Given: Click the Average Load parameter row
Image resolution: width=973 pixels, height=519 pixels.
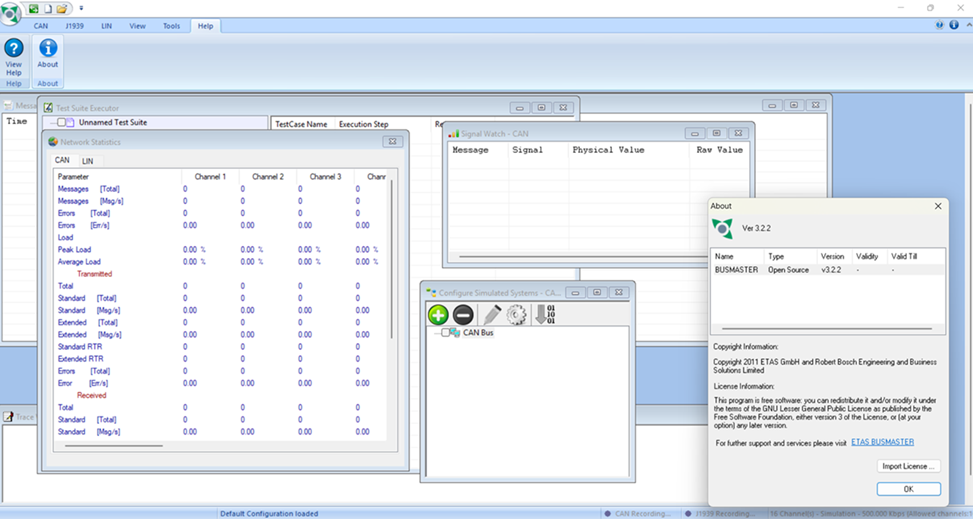Looking at the screenshot, I should (x=220, y=262).
